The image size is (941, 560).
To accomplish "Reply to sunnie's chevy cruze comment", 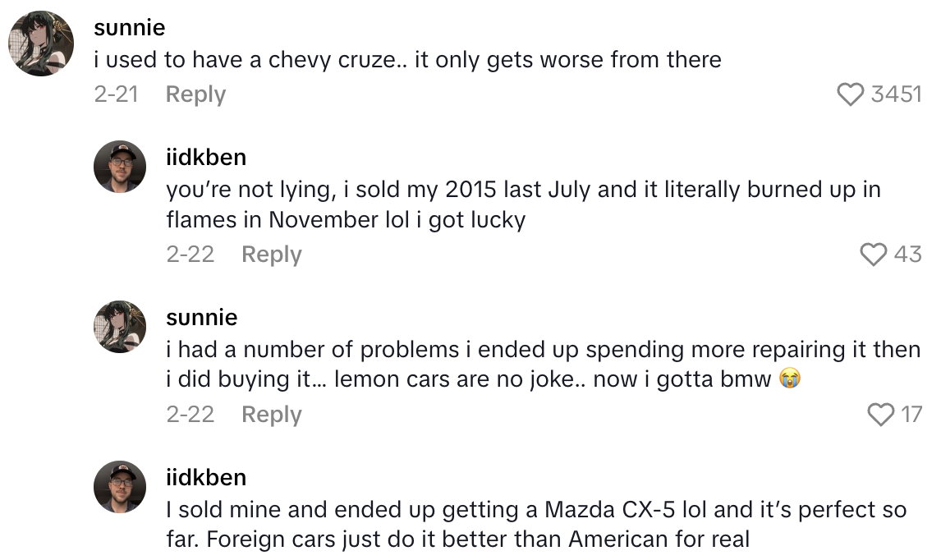I will point(195,94).
